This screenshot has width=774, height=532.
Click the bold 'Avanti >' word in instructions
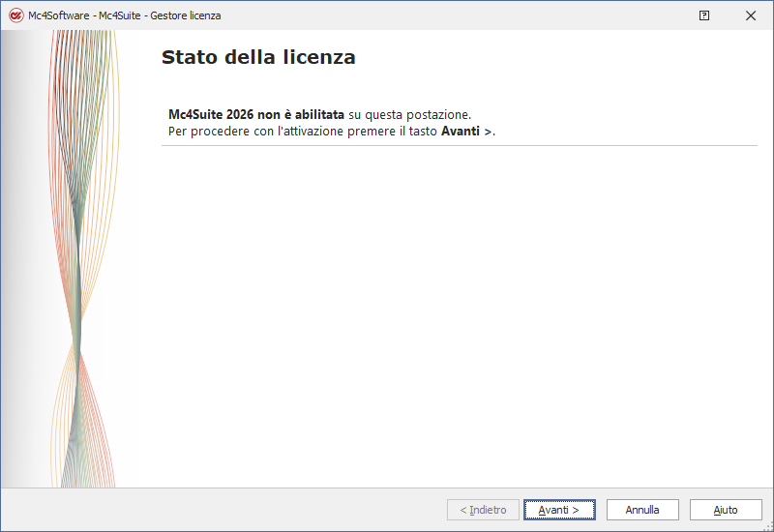click(466, 132)
